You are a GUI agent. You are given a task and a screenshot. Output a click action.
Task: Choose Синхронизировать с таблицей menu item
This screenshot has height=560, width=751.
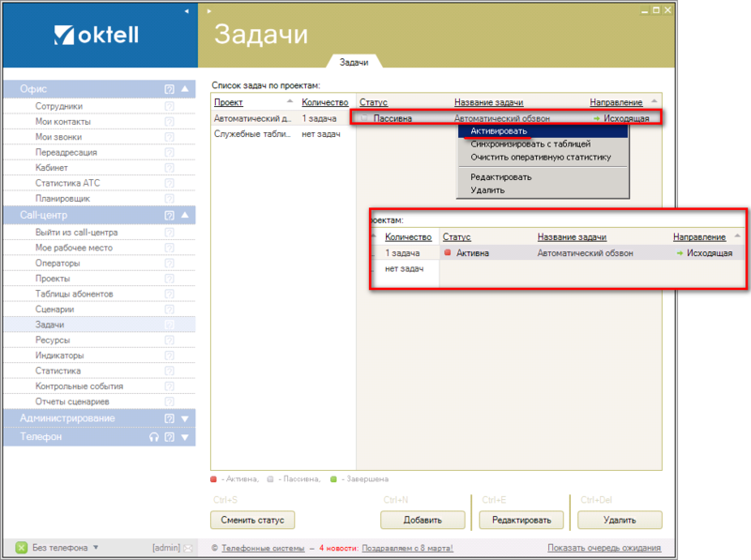(544, 144)
